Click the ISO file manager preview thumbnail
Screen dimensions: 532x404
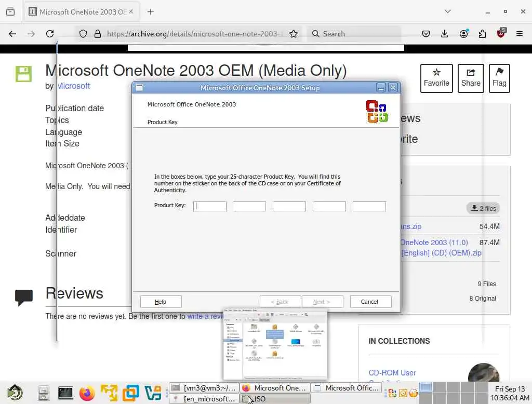point(275,344)
